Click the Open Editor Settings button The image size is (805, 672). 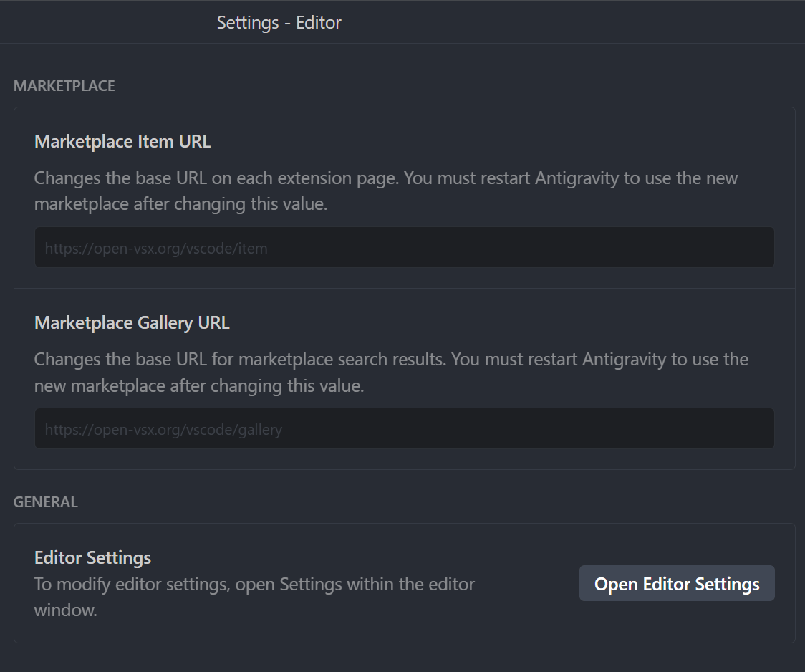click(676, 582)
